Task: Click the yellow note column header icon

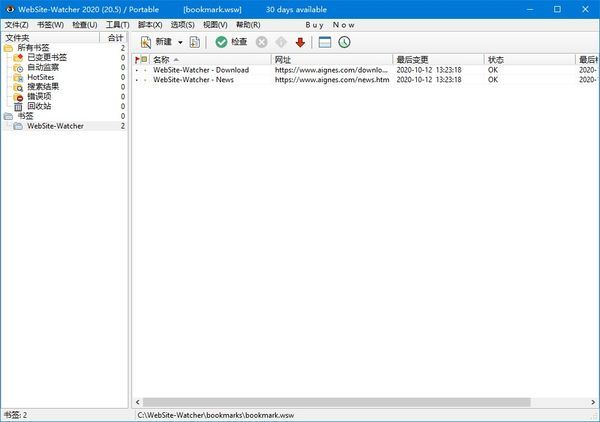Action: (x=144, y=59)
